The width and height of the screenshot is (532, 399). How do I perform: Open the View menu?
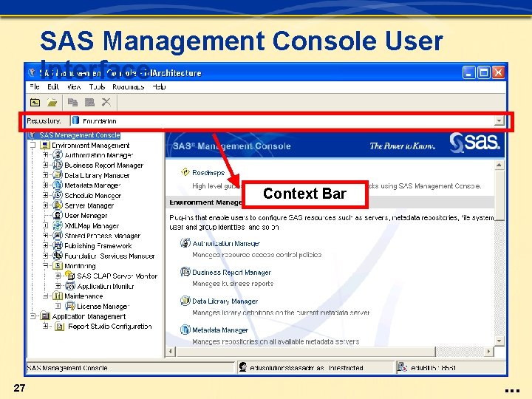[x=74, y=87]
